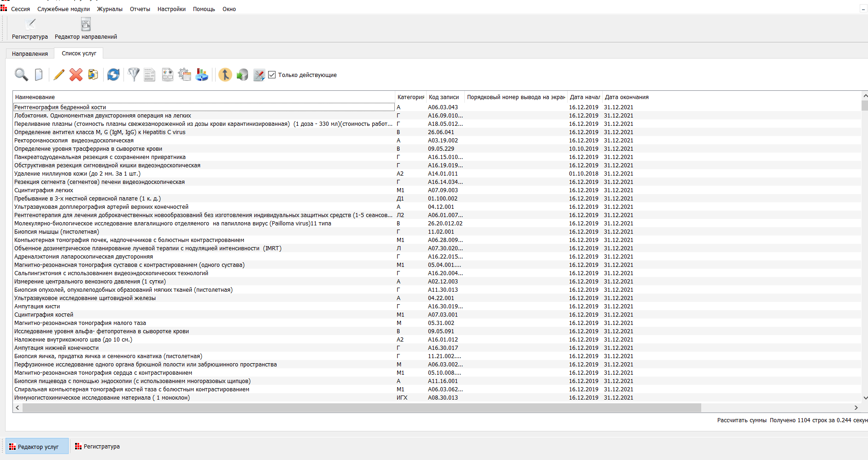This screenshot has height=460, width=868.
Task: Open the Журналы menu
Action: tap(110, 9)
